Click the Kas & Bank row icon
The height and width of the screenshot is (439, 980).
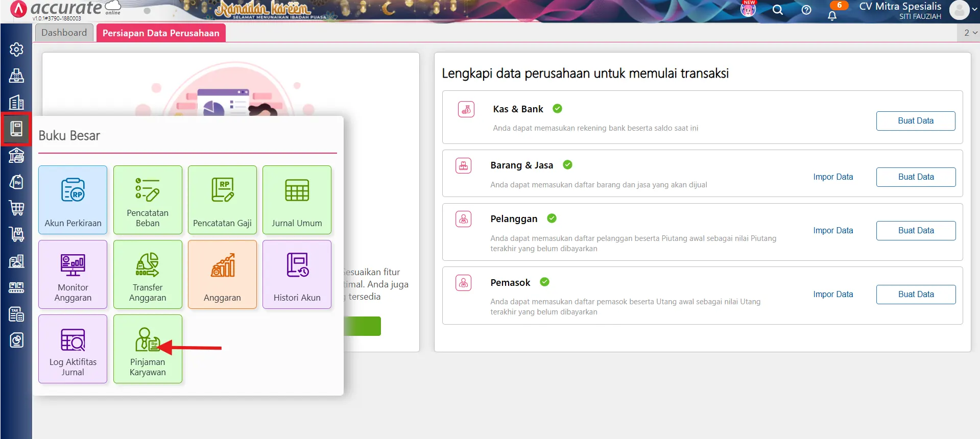(466, 109)
